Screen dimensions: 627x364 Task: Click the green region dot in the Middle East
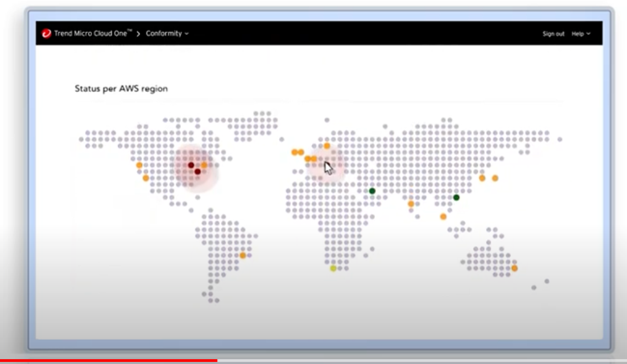click(x=372, y=191)
